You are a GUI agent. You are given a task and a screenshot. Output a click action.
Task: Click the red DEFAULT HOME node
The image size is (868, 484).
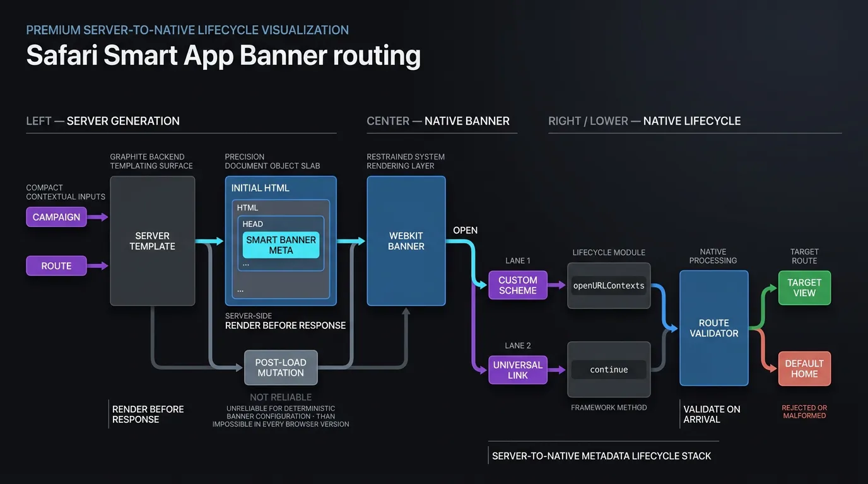click(x=804, y=369)
